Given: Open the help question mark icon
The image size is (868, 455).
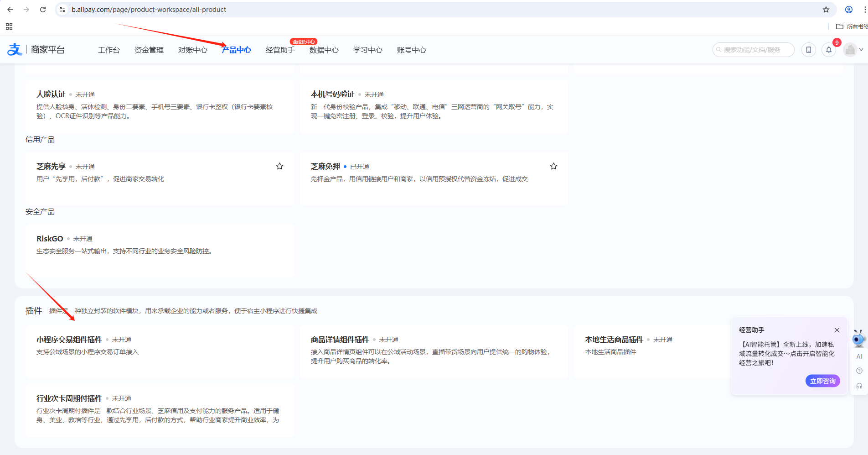Looking at the screenshot, I should tap(859, 371).
